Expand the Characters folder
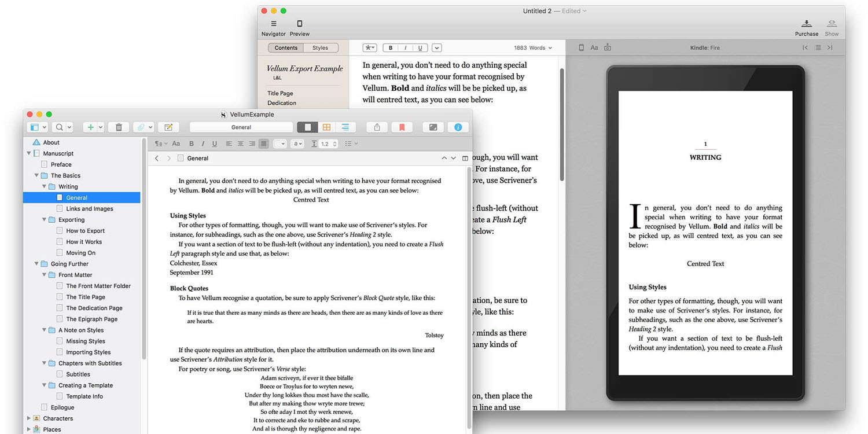The image size is (868, 434). 28,418
